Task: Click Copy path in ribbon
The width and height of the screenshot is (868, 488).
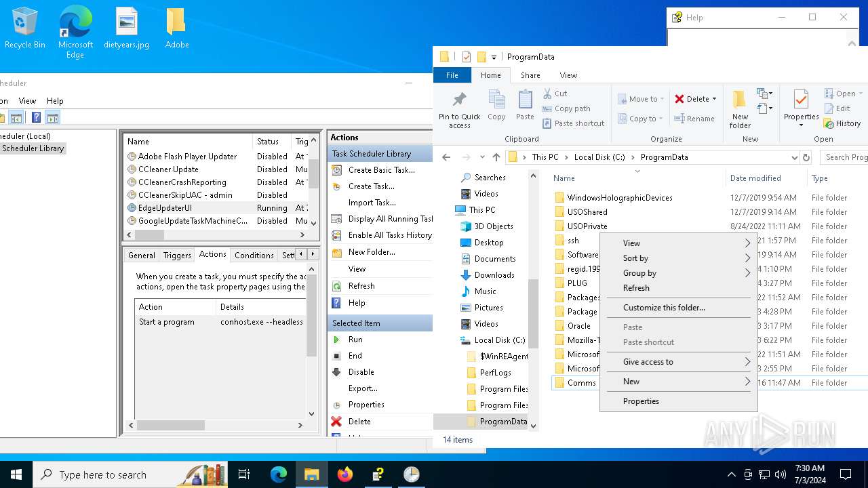Action: (566, 108)
